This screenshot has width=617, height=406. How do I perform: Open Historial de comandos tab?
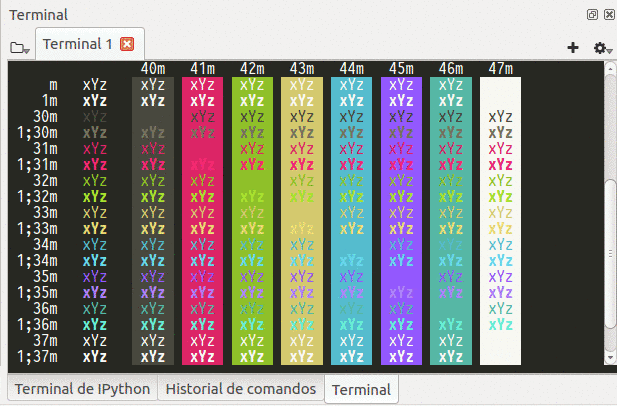point(240,389)
